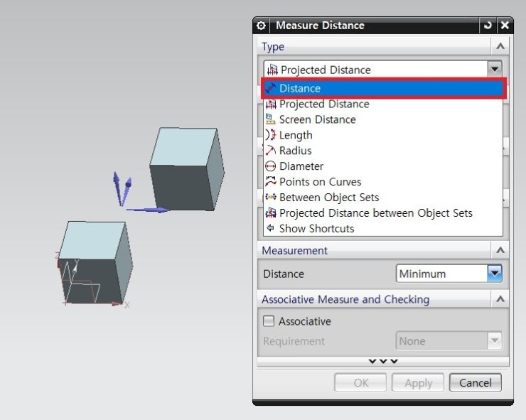This screenshot has width=526, height=420.
Task: Click the Length measurement icon
Action: point(270,135)
